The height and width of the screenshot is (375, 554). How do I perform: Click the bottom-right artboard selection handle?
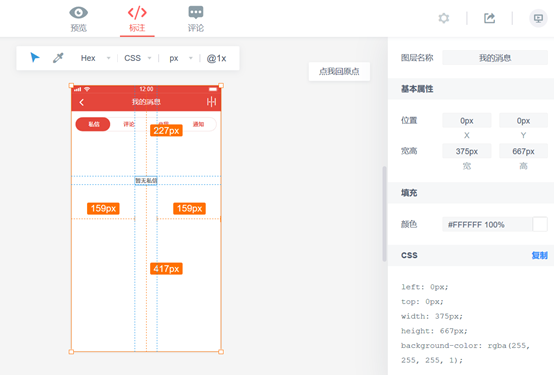221,352
